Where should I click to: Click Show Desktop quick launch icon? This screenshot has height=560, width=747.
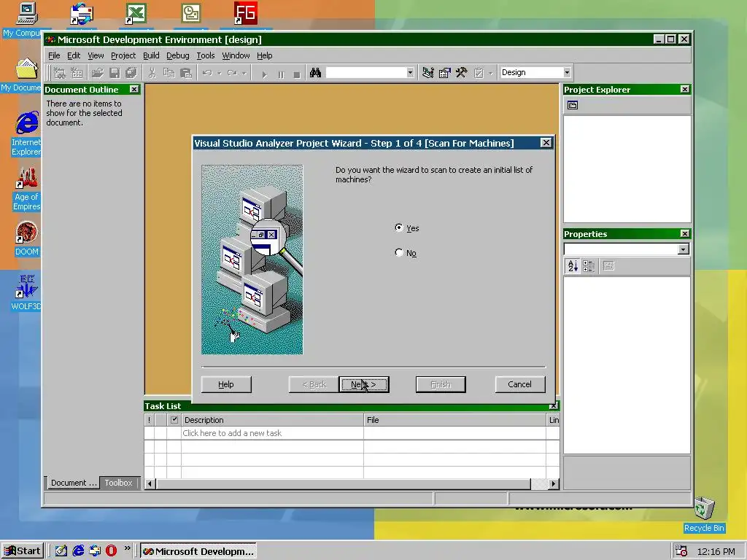(61, 551)
